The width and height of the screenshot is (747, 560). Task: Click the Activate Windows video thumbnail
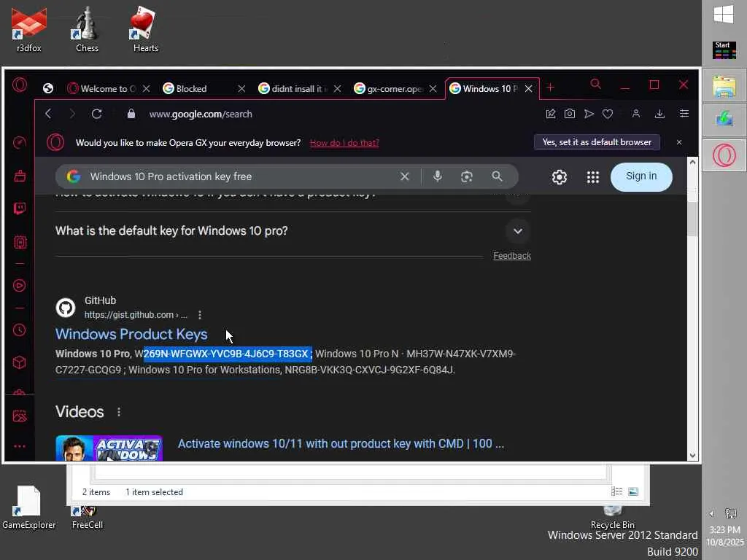(x=109, y=448)
